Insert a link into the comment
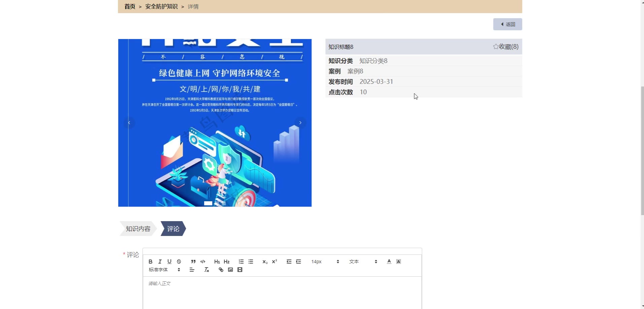The image size is (644, 309). pyautogui.click(x=221, y=270)
